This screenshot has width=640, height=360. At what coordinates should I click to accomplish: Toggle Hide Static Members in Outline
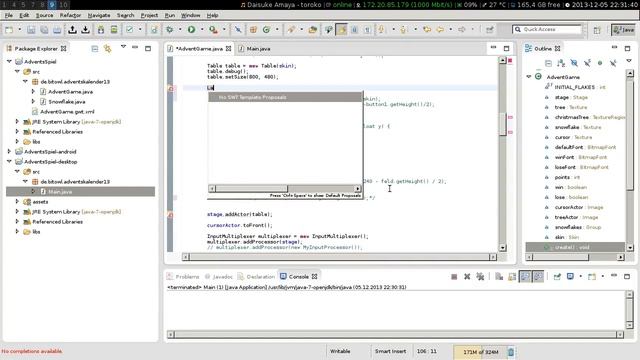tap(587, 63)
